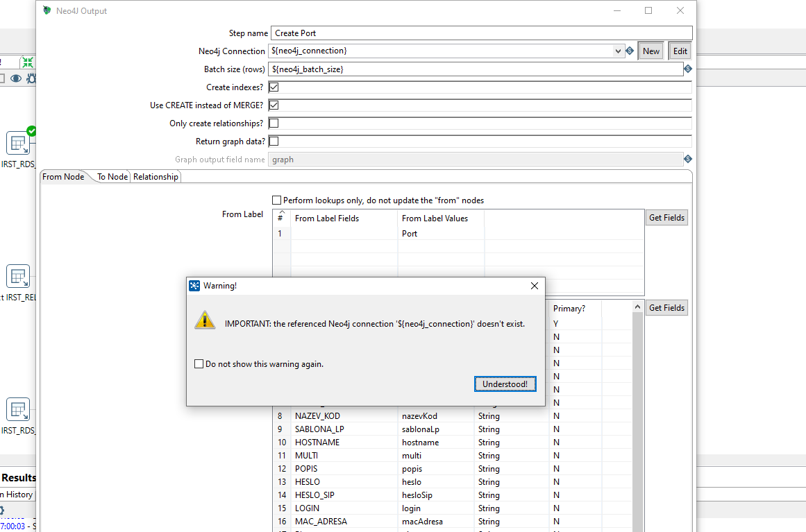Click the Understood button on the warning

pos(505,384)
